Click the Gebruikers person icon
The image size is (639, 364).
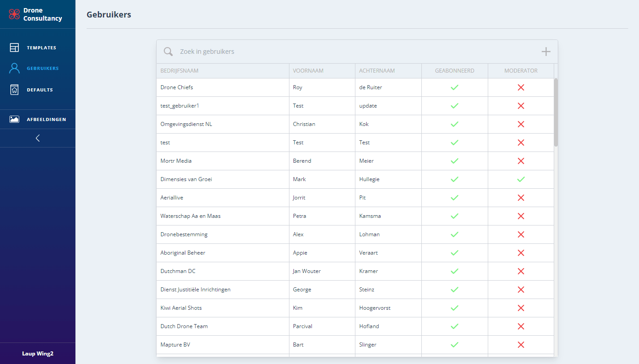14,68
